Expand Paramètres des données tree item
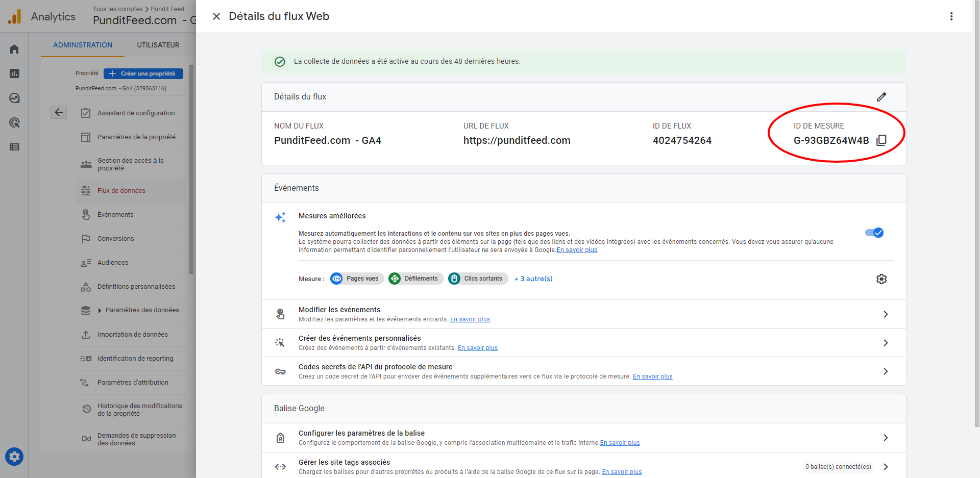980x478 pixels. point(100,310)
